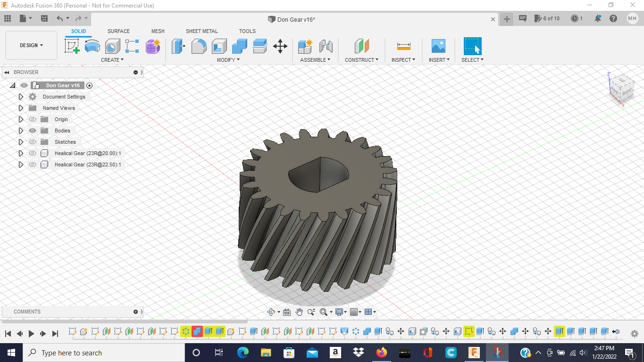Toggle visibility of Healical Gear (23R@20.00):1

coord(32,153)
